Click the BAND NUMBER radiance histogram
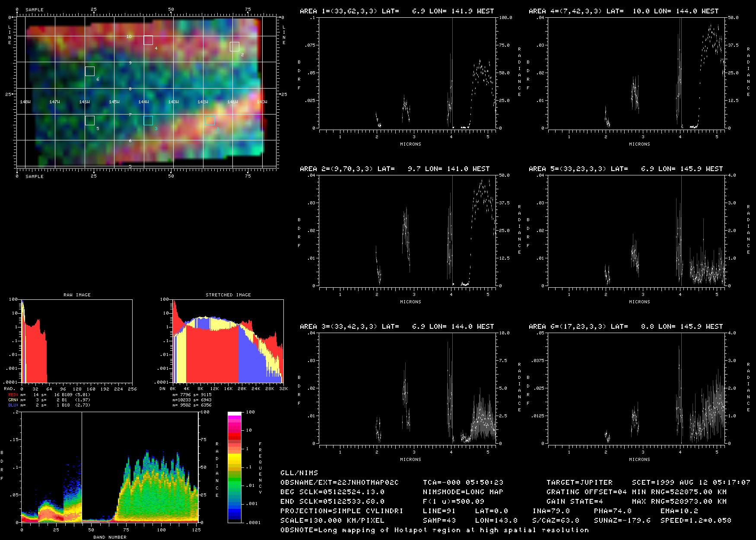This screenshot has height=540, width=756. click(x=110, y=467)
